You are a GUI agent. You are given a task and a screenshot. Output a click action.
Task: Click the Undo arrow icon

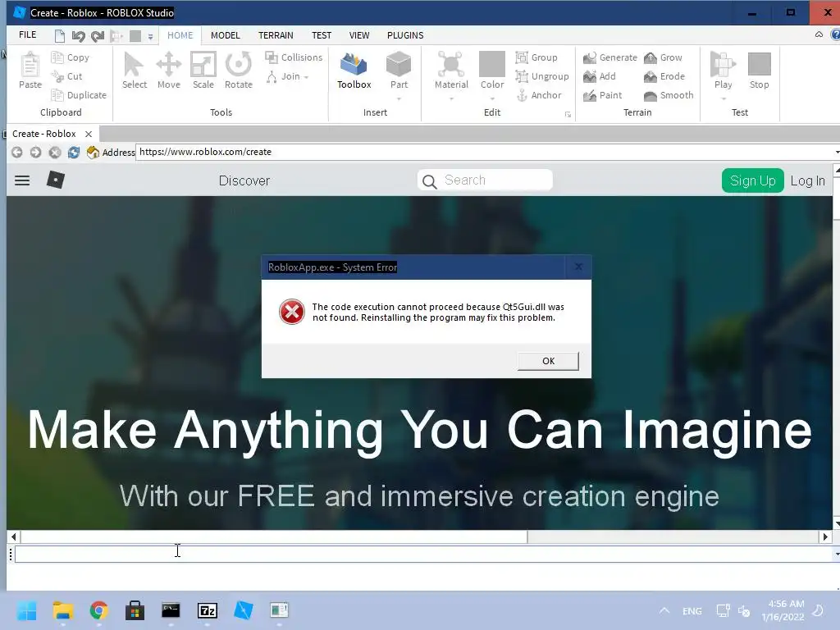click(x=78, y=36)
